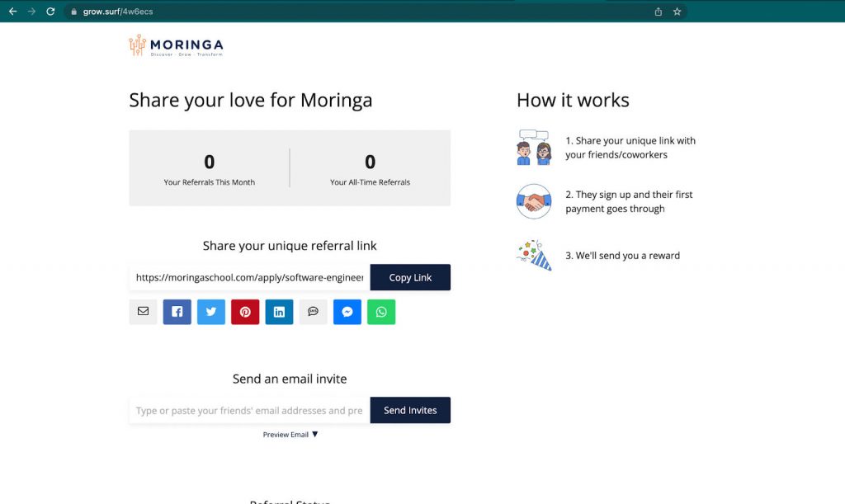Reload the page with browser refresh
The height and width of the screenshot is (504, 845).
point(50,12)
